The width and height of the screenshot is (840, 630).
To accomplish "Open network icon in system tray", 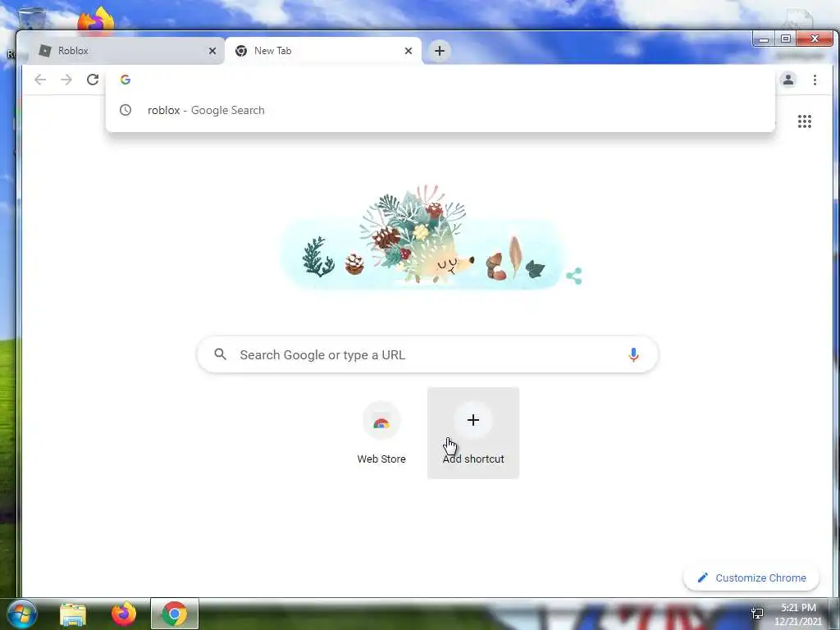I will tap(757, 613).
